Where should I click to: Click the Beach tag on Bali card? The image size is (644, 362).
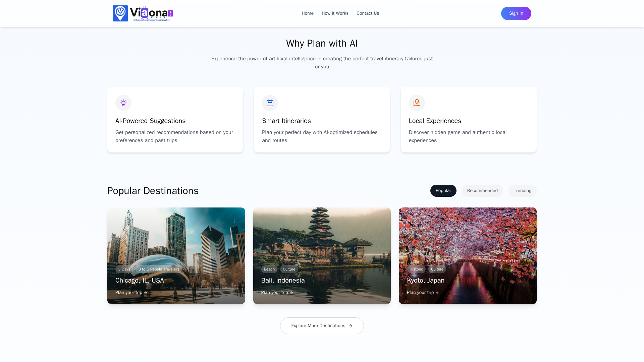pyautogui.click(x=269, y=269)
